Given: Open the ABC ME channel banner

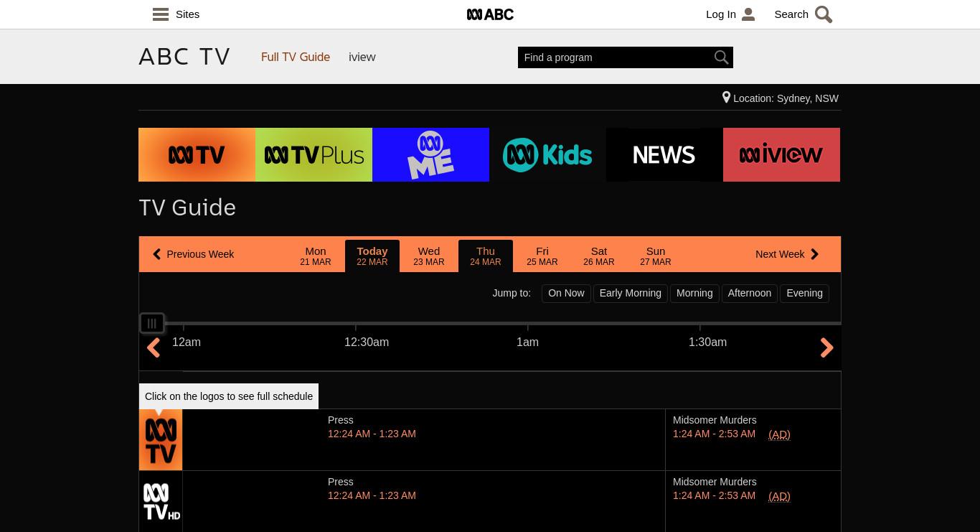Looking at the screenshot, I should (x=430, y=154).
